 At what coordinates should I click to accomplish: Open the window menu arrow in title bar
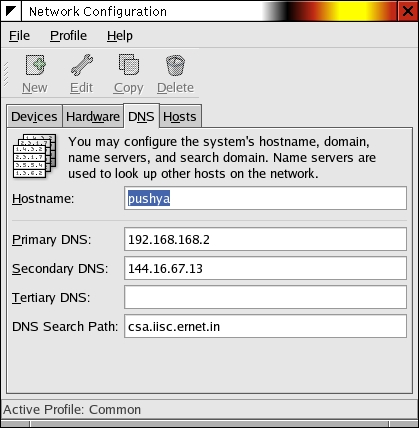[x=11, y=11]
